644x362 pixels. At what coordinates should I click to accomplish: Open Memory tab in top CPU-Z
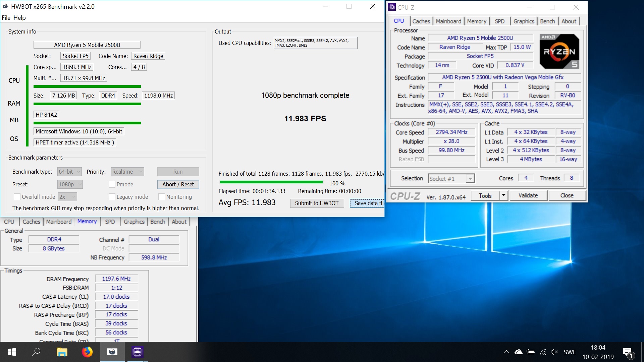(x=477, y=21)
